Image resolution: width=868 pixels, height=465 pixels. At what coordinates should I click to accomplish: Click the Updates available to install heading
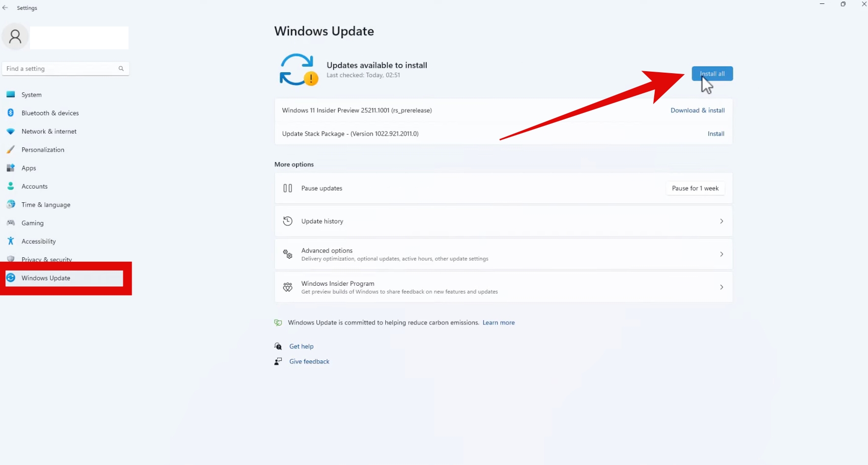(377, 65)
